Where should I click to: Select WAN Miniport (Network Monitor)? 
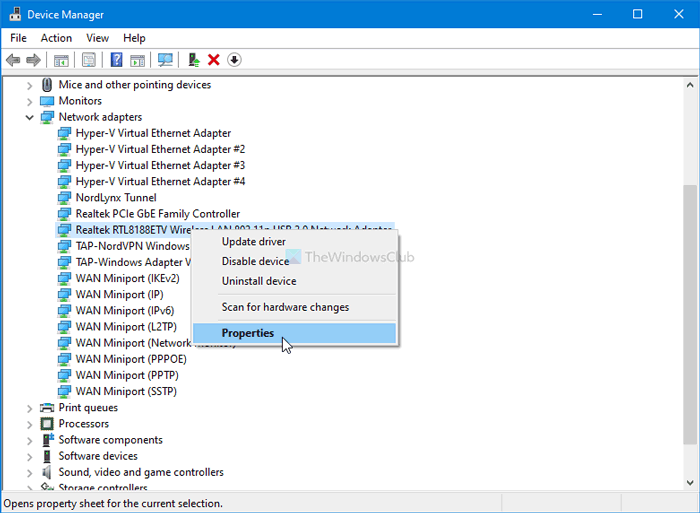click(133, 343)
